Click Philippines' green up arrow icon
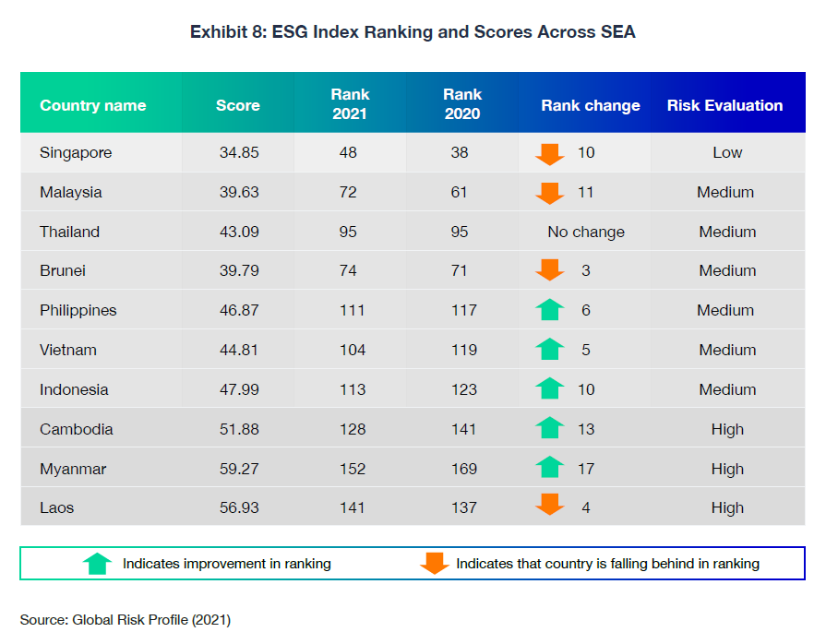Viewport: 826px width, 644px height. click(550, 310)
